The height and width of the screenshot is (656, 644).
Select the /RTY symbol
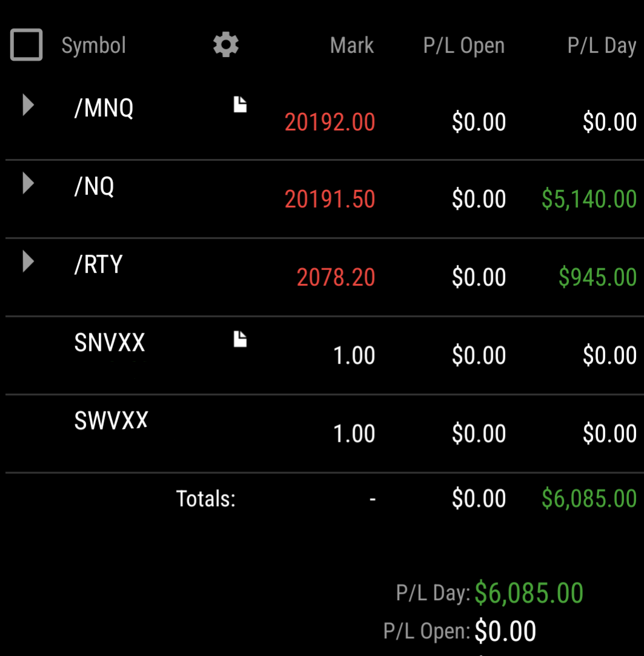98,265
